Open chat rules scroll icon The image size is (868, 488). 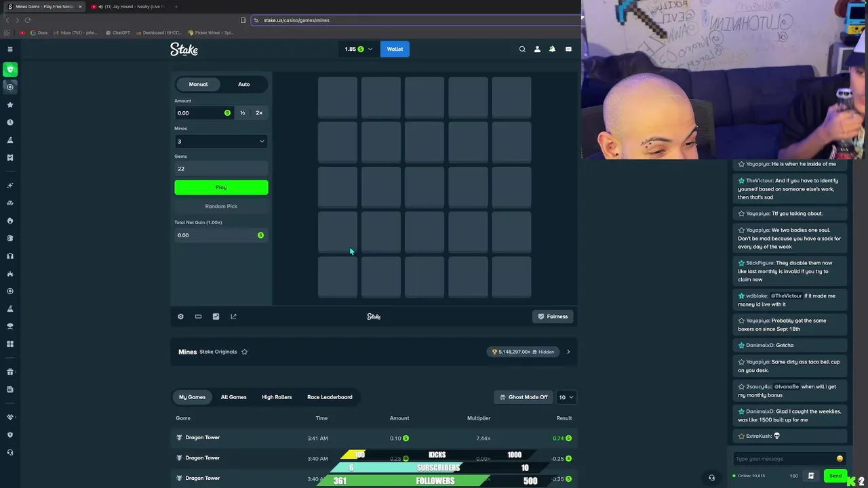pos(811,476)
